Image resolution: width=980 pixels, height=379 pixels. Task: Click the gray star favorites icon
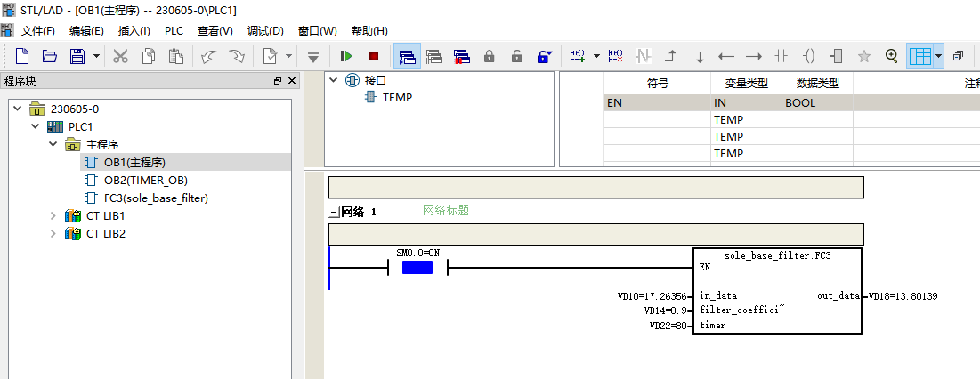pyautogui.click(x=864, y=56)
